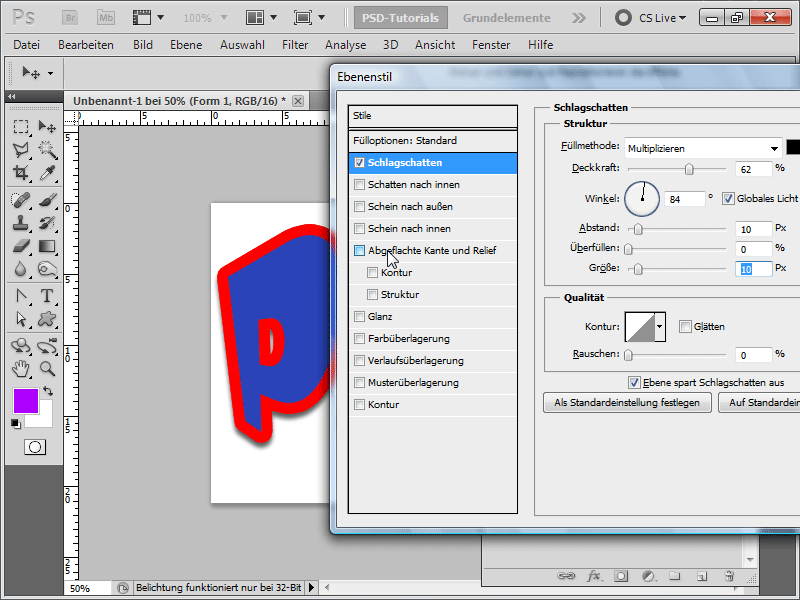This screenshot has width=800, height=600.
Task: Enable Farbüberlagerung checkbox
Action: click(x=359, y=338)
